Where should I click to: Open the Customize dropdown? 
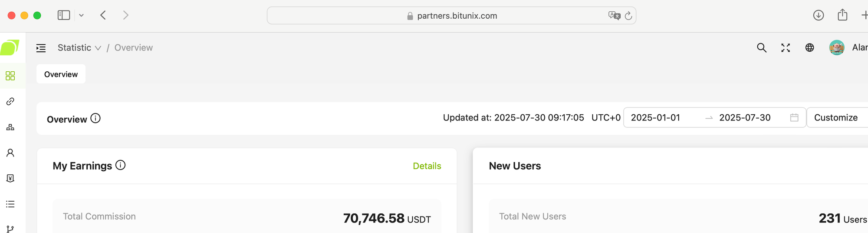point(837,117)
